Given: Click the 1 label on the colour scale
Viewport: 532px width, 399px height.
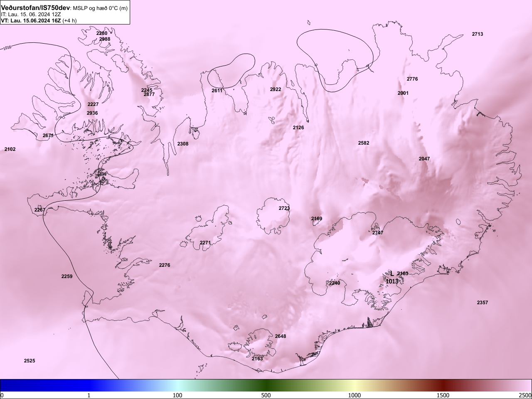Looking at the screenshot, I should [89, 395].
